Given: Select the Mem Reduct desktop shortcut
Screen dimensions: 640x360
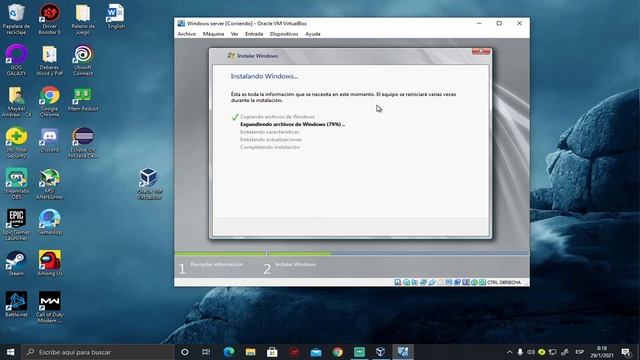Looking at the screenshot, I should [83, 99].
